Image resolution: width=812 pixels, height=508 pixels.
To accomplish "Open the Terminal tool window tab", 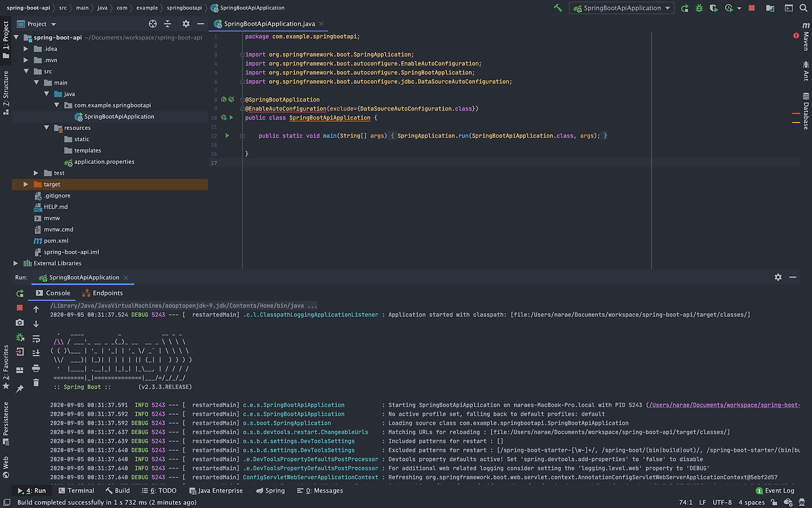I will coord(75,490).
